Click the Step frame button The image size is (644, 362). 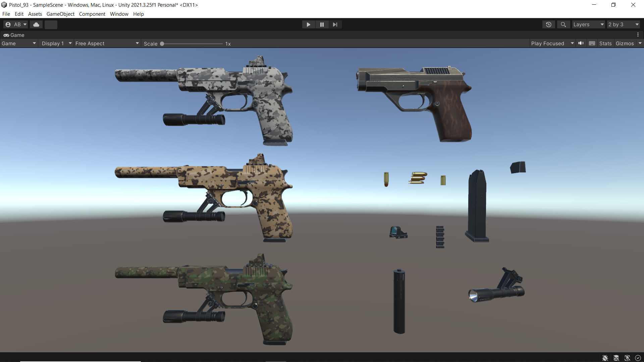(x=335, y=24)
